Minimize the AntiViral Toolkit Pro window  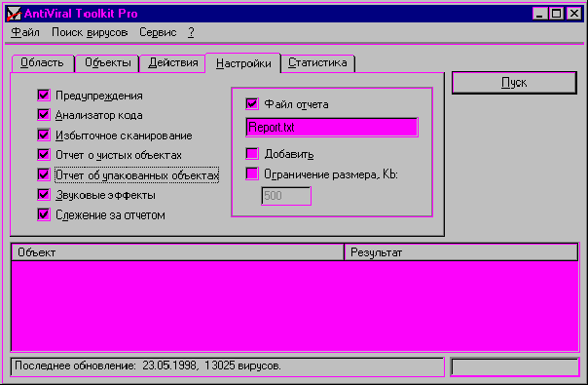pyautogui.click(x=539, y=14)
